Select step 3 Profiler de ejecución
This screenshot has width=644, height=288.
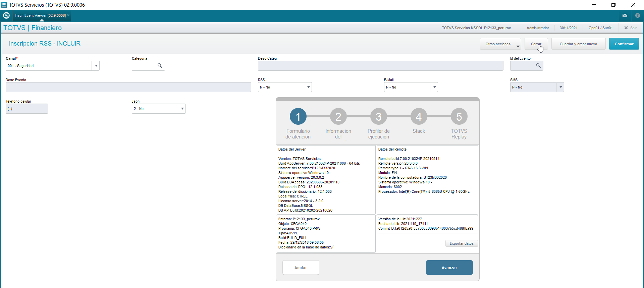click(x=378, y=117)
